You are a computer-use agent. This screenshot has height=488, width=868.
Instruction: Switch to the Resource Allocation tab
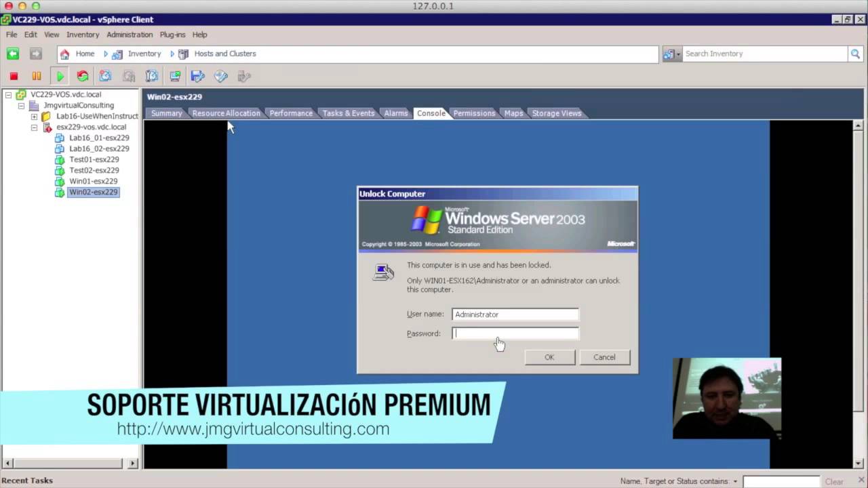coord(226,113)
